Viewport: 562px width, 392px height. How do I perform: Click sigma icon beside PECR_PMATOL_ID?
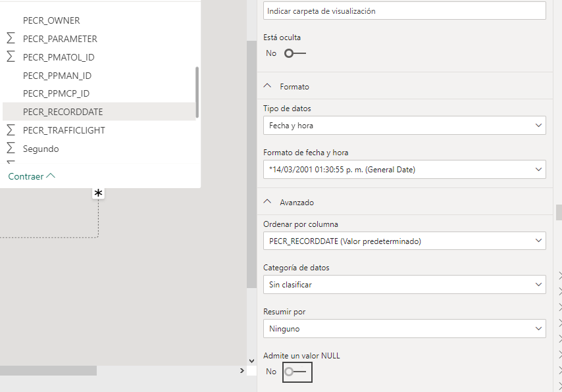[11, 57]
